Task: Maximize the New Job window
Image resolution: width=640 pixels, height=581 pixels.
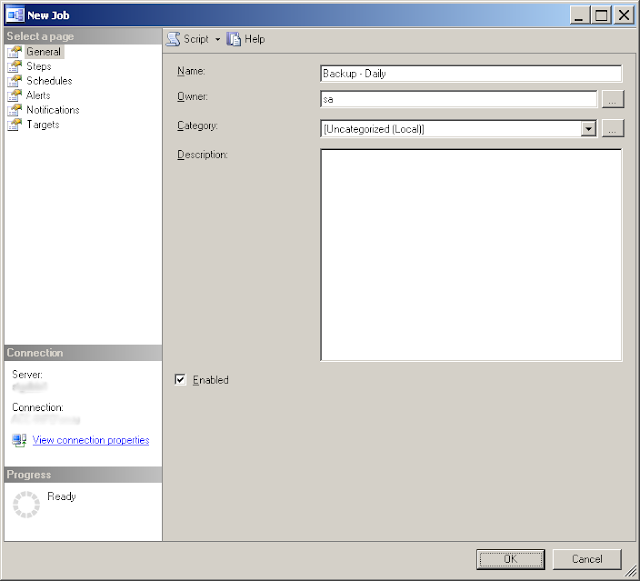Action: tap(601, 16)
